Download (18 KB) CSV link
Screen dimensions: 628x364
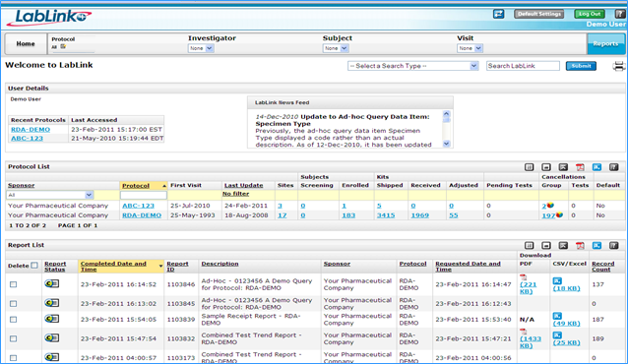click(x=566, y=288)
